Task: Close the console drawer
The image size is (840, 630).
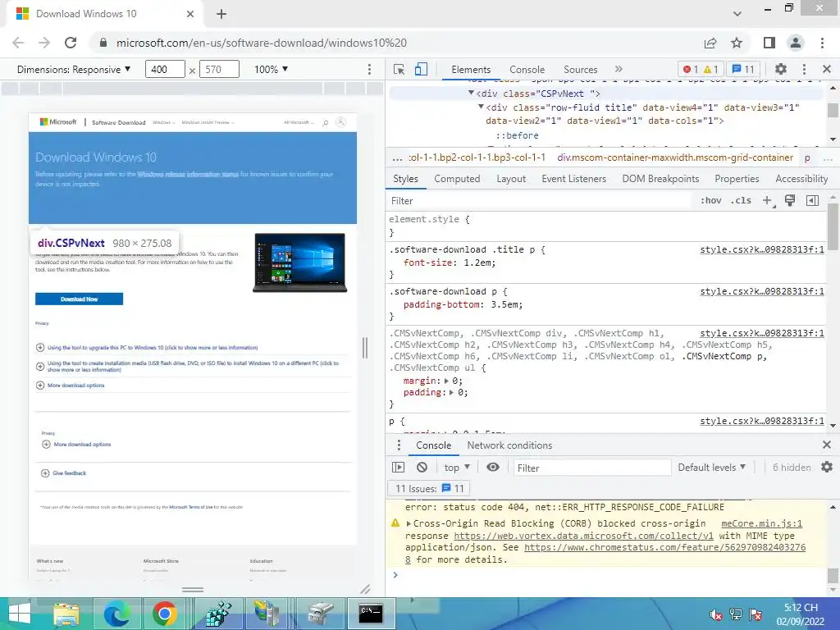Action: 827,445
